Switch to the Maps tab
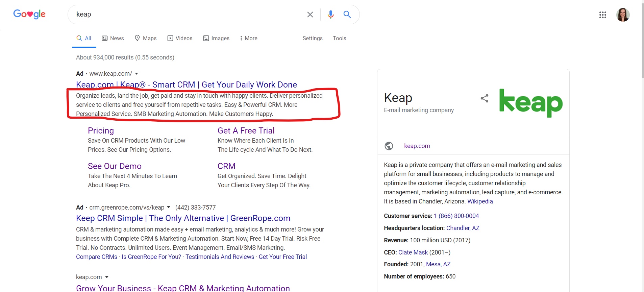 pyautogui.click(x=146, y=38)
